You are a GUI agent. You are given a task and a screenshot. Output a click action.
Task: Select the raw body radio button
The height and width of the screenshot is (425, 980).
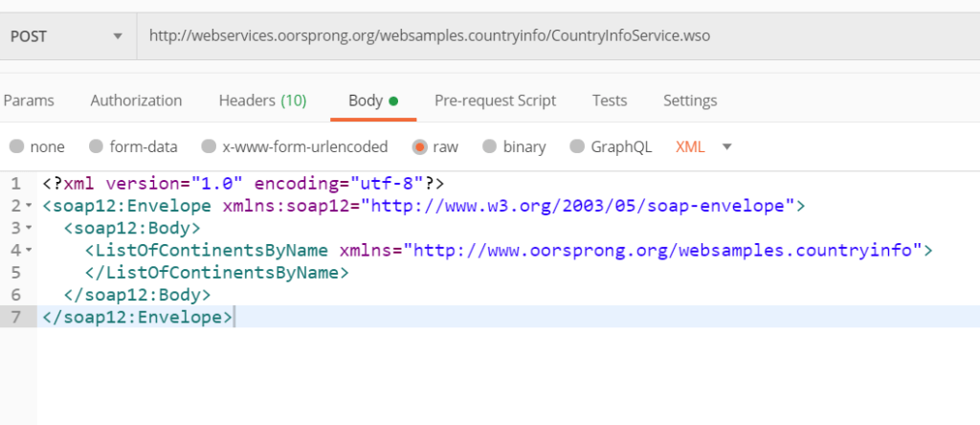pos(419,146)
